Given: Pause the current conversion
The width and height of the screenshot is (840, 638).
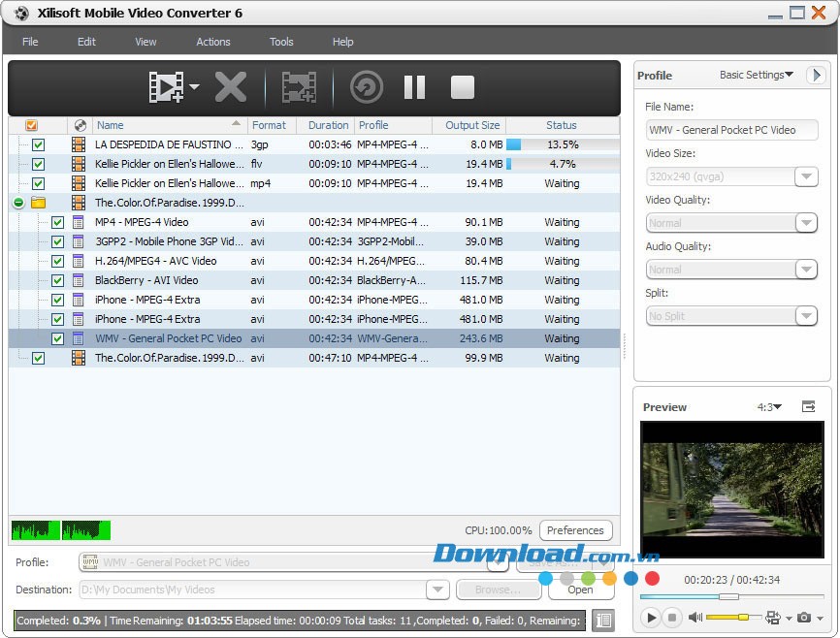Looking at the screenshot, I should (414, 87).
